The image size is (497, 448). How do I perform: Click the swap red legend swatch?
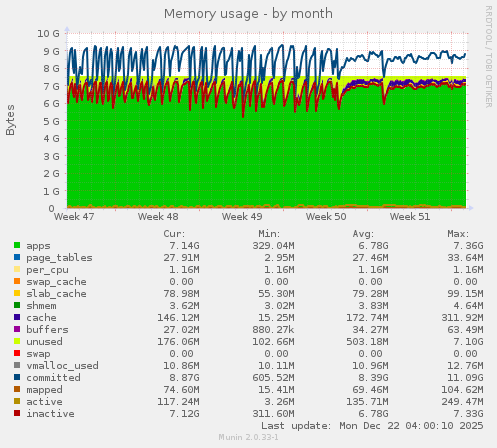(x=17, y=353)
